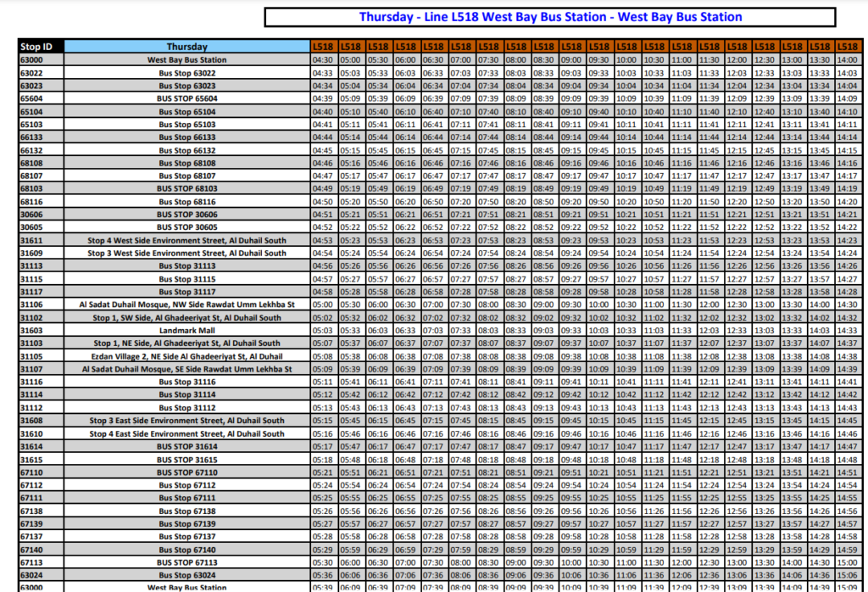Click the blue "Thursday" column header
The width and height of the screenshot is (868, 592).
coord(186,47)
